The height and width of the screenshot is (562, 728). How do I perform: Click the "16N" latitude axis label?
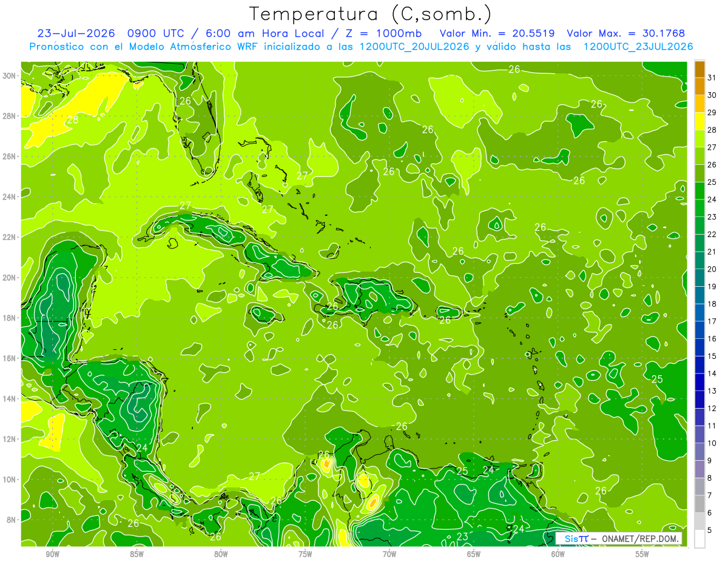[10, 358]
